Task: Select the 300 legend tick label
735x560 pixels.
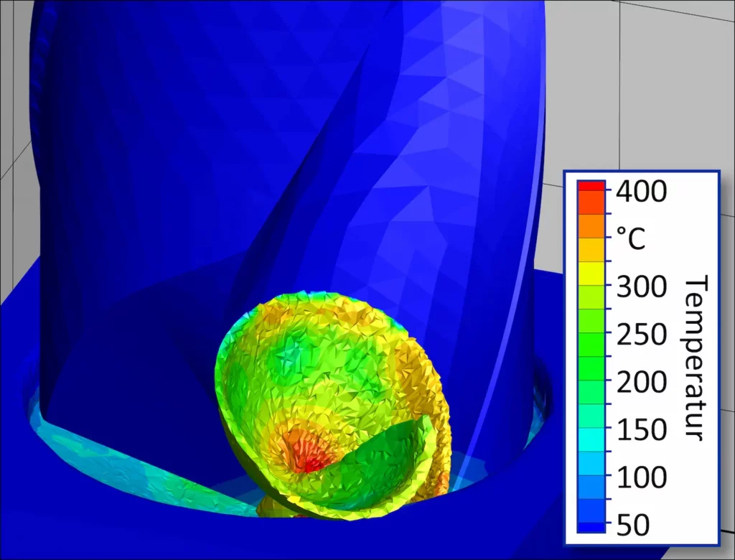Action: click(641, 287)
